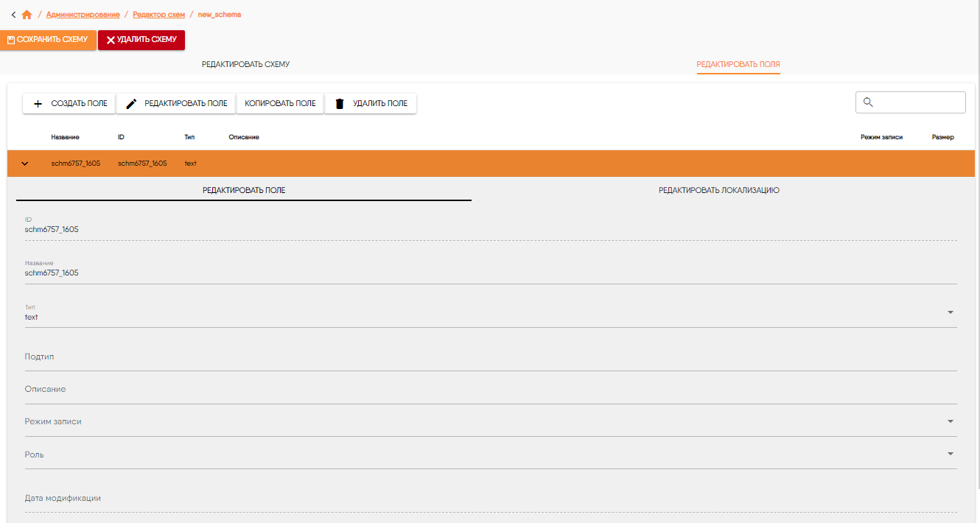Go back using the breadcrumb arrow
The image size is (980, 523).
[x=13, y=15]
